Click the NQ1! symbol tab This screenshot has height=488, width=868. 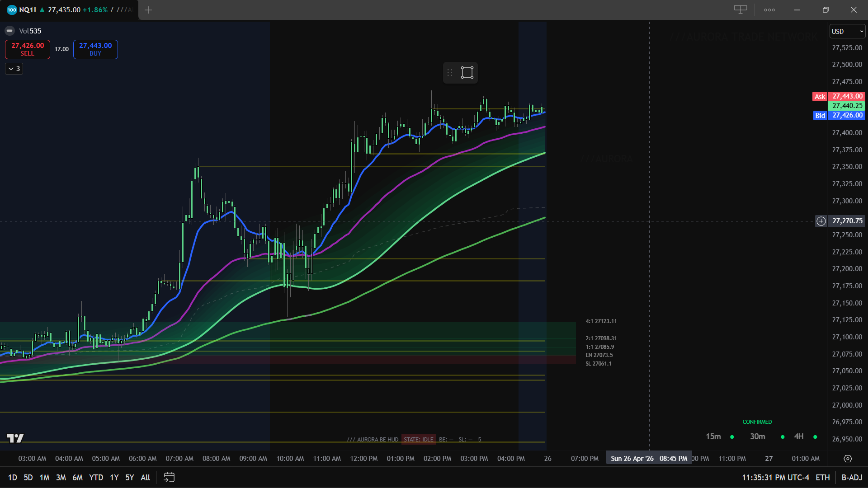(69, 9)
